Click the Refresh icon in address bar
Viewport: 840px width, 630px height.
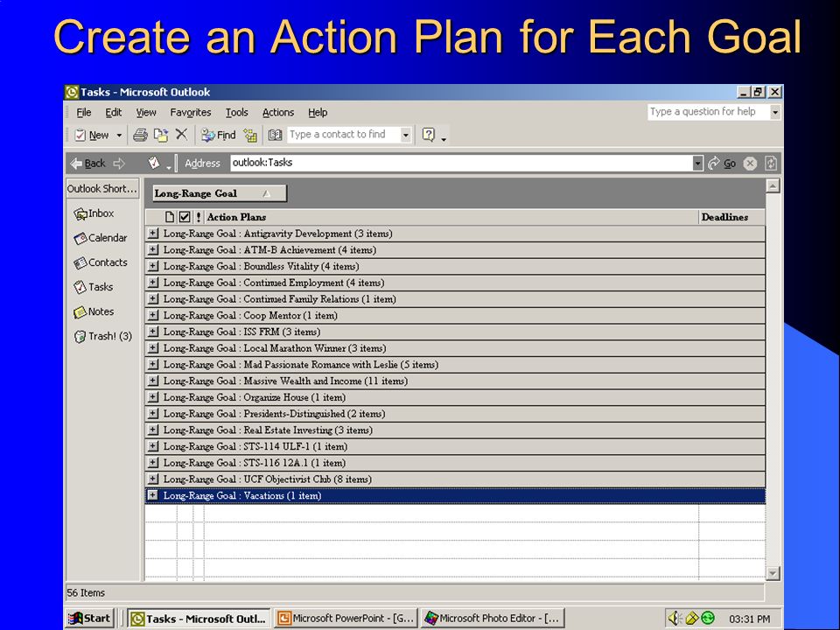point(771,164)
